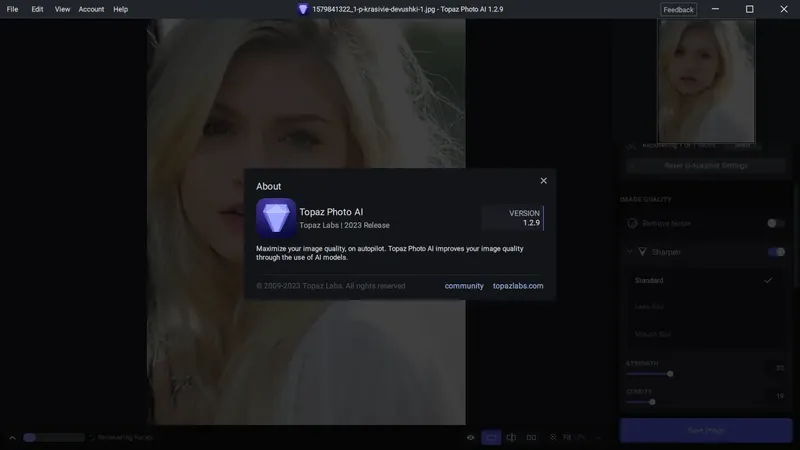
Task: Select the Motion Blur sharpen model
Action: (706, 334)
